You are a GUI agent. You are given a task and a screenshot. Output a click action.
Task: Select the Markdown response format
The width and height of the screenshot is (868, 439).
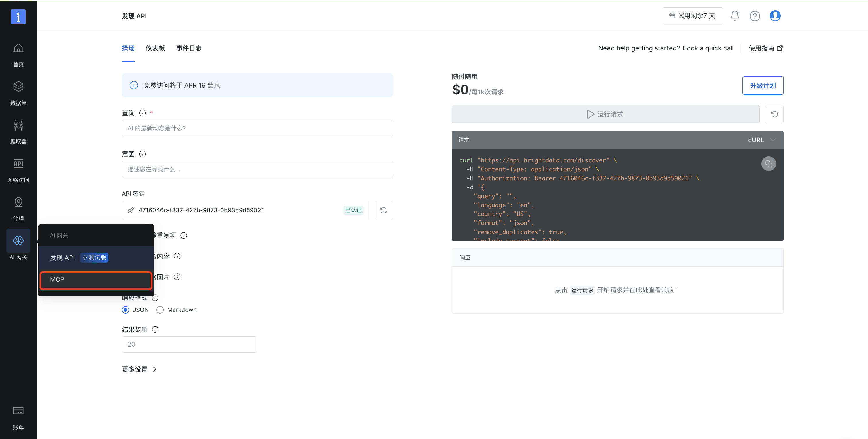[160, 310]
